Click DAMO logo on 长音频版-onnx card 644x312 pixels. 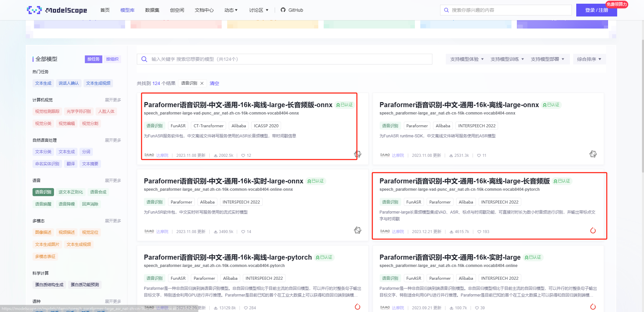pos(149,155)
